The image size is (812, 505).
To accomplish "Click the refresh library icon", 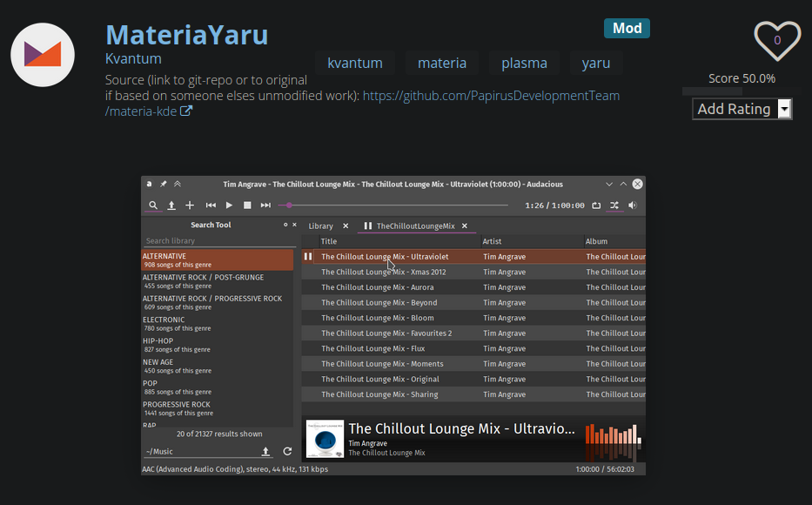I will coord(287,452).
